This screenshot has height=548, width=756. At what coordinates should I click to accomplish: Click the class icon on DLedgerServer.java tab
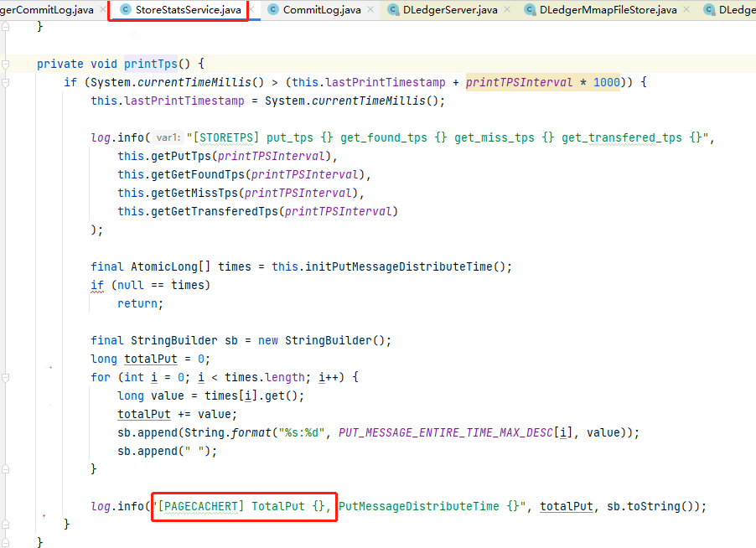393,10
